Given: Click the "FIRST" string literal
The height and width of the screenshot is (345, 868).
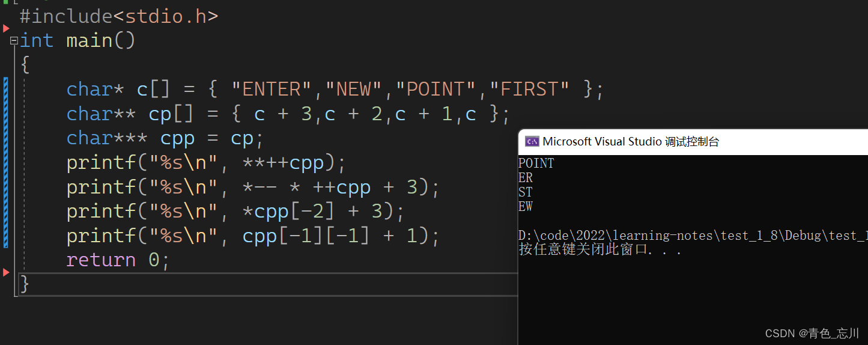Looking at the screenshot, I should (x=529, y=90).
